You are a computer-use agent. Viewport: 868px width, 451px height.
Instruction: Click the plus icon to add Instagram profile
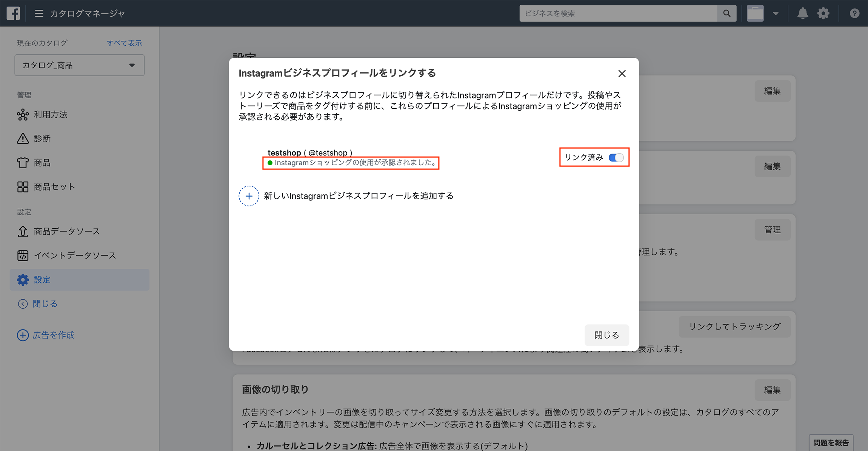(x=249, y=196)
